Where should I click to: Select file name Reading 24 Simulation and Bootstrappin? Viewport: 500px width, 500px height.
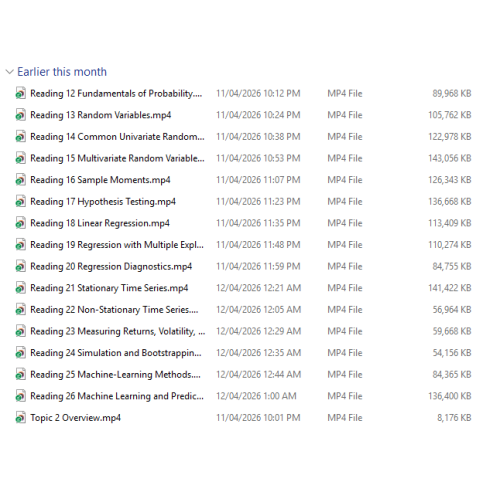[x=116, y=353]
